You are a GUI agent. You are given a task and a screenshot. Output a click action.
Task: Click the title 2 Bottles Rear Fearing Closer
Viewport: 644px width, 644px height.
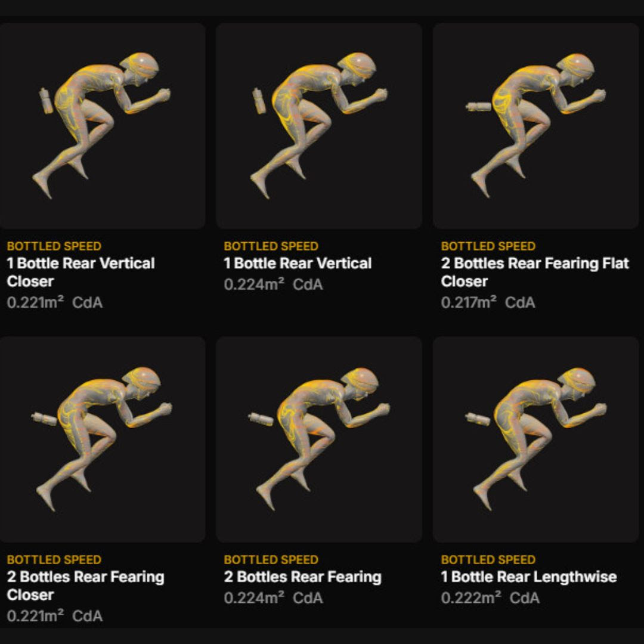(x=85, y=586)
